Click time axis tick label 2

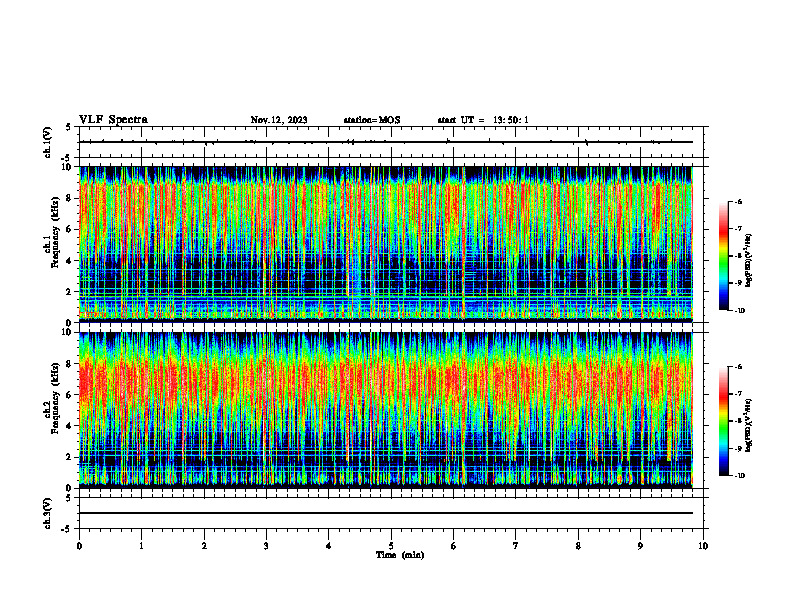[x=204, y=546]
